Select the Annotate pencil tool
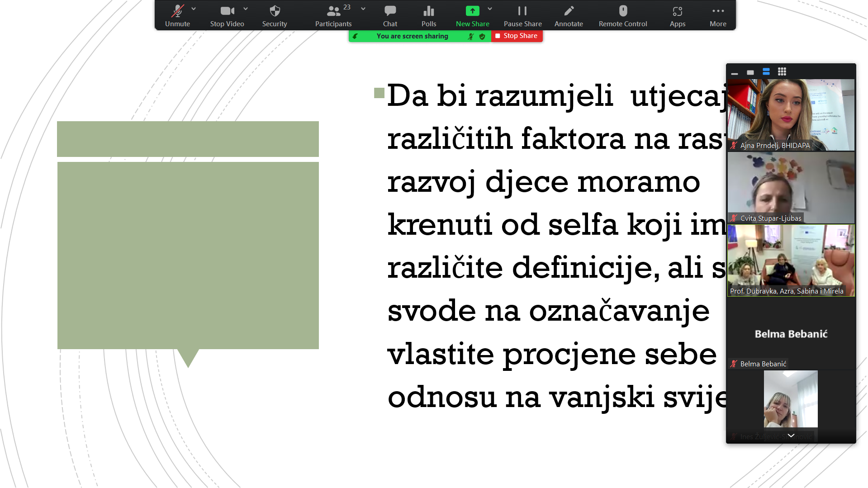The width and height of the screenshot is (868, 488). tap(568, 16)
